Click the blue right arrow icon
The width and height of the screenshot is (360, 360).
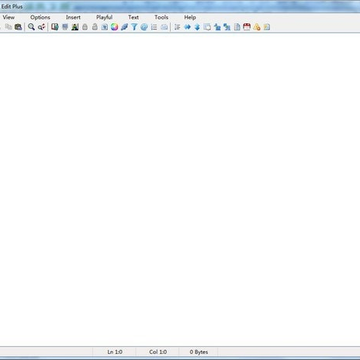[x=187, y=27]
